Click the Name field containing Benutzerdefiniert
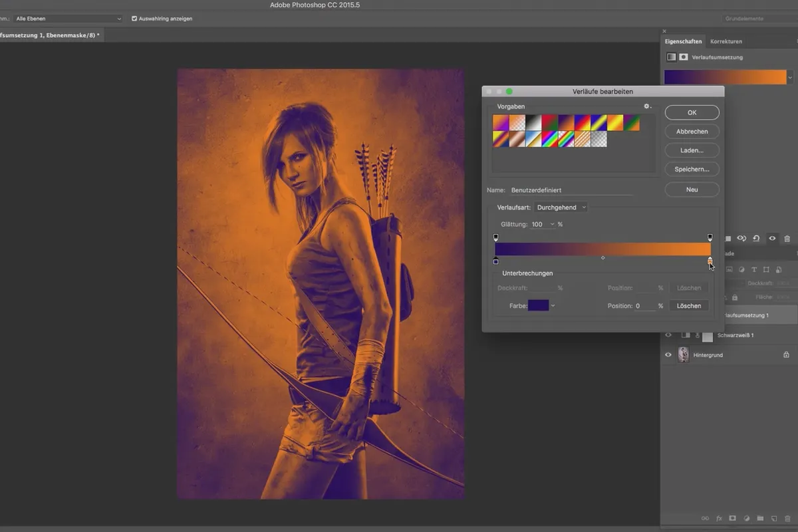 [571, 190]
